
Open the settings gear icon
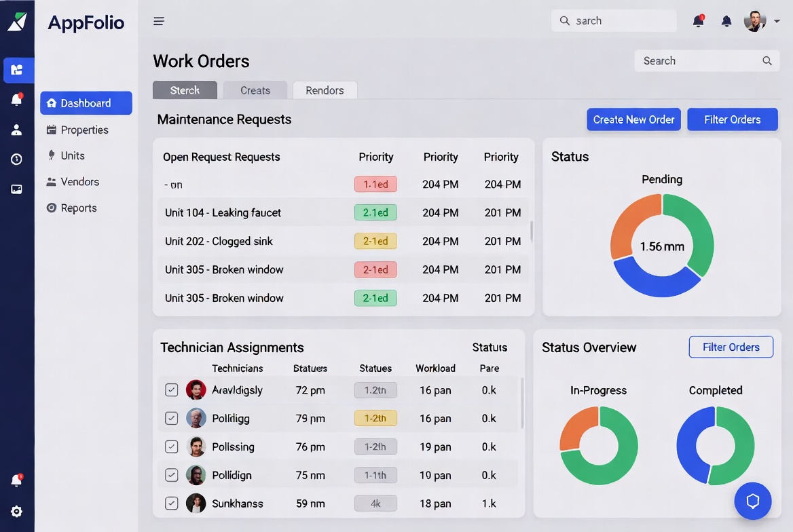pyautogui.click(x=17, y=511)
